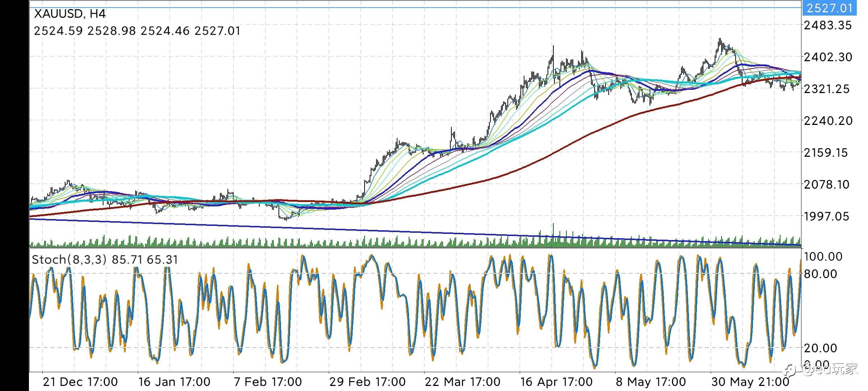Click the 2483.35 price axis label
Image resolution: width=868 pixels, height=391 pixels.
click(x=827, y=25)
